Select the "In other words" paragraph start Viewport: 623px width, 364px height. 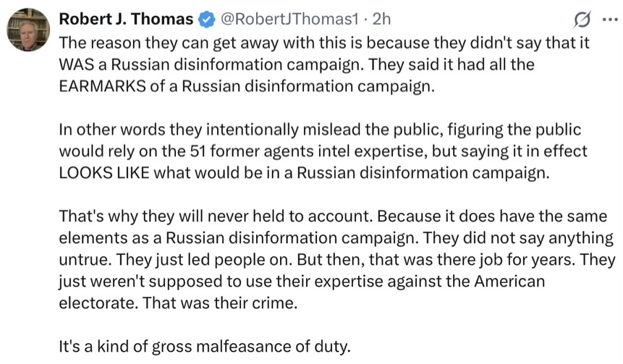(112, 130)
